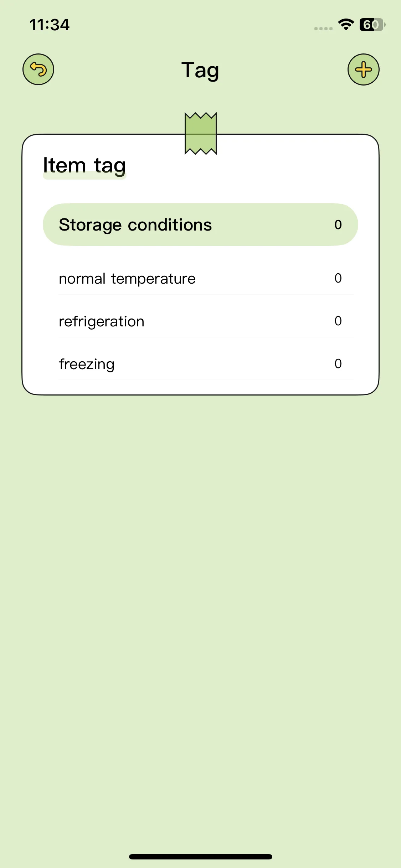Tap the green tape decoration icon

[x=200, y=134]
